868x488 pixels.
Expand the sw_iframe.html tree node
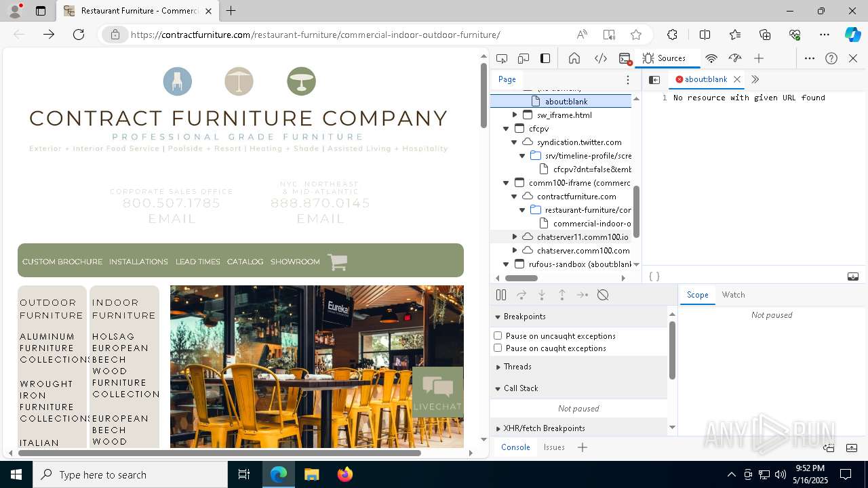515,115
